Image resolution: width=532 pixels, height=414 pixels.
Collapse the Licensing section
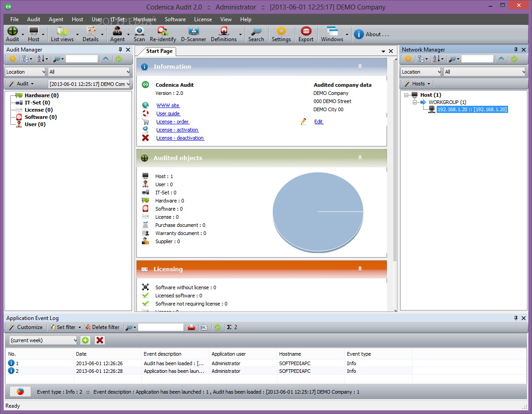click(360, 268)
